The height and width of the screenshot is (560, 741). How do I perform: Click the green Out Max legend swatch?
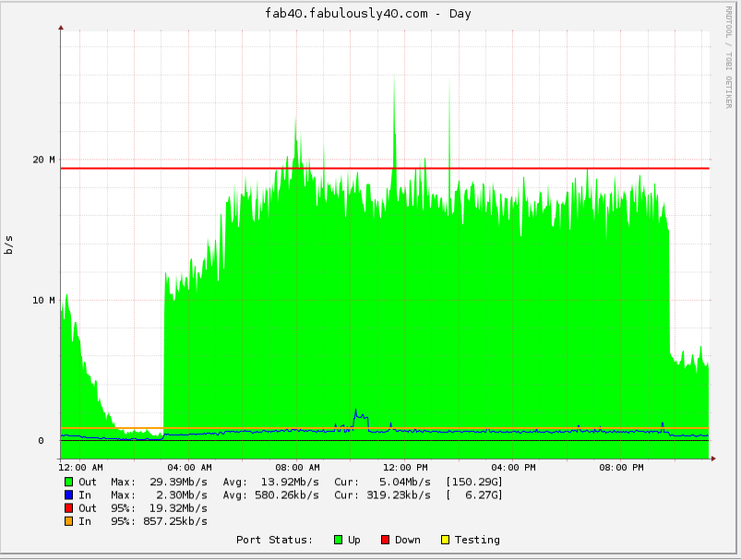coord(69,482)
